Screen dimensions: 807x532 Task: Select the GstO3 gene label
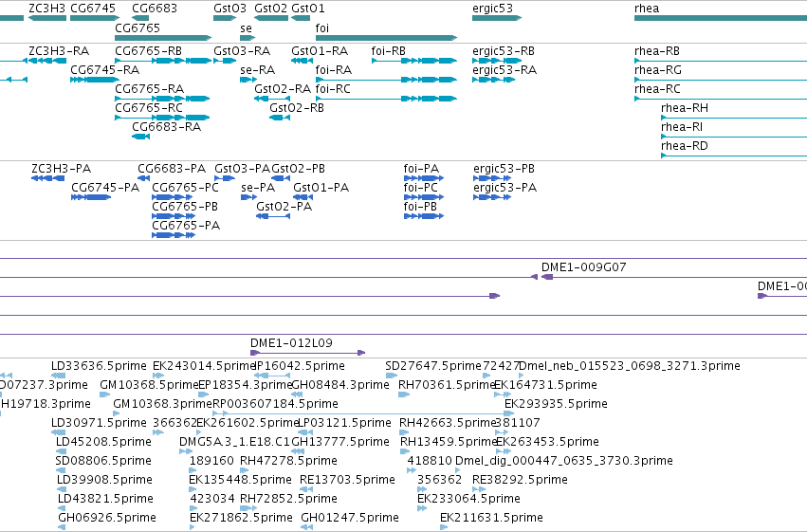click(230, 9)
